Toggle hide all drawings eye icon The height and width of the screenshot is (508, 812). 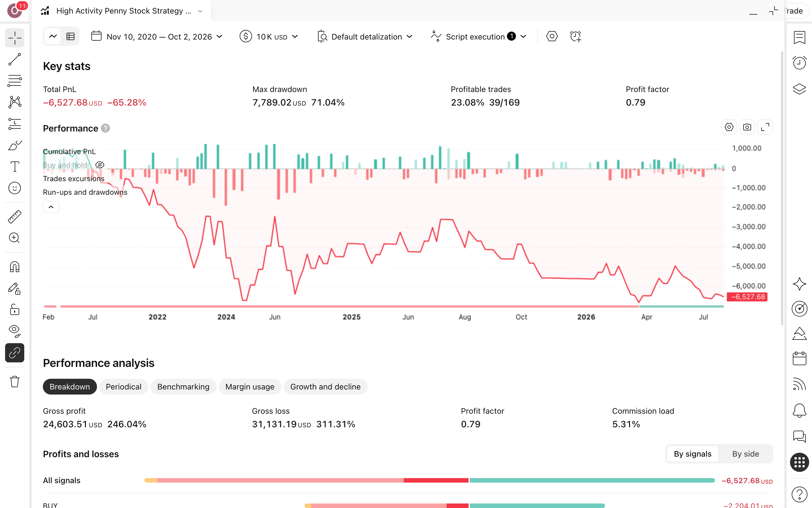15,331
